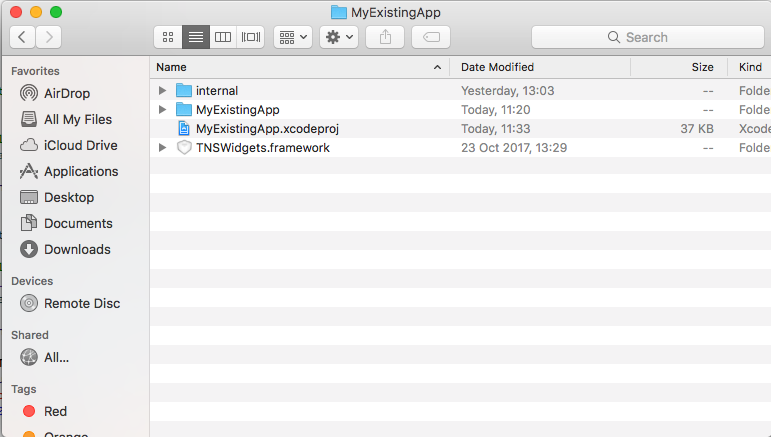Screen dimensions: 771x437
Task: Click date 'Today, 11:33'
Action: [x=496, y=129]
